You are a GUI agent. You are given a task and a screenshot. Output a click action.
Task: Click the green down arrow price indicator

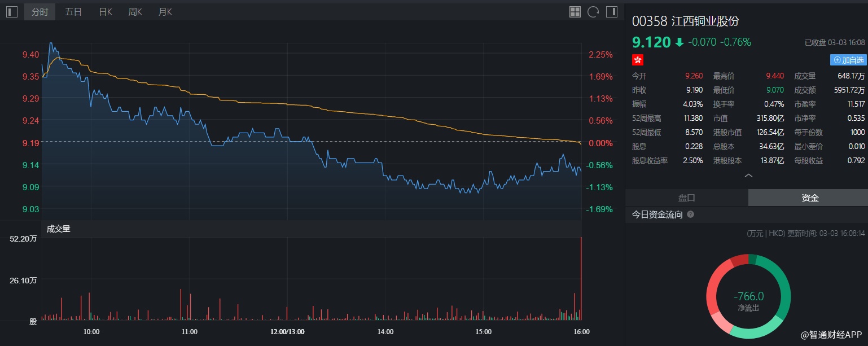[x=680, y=42]
